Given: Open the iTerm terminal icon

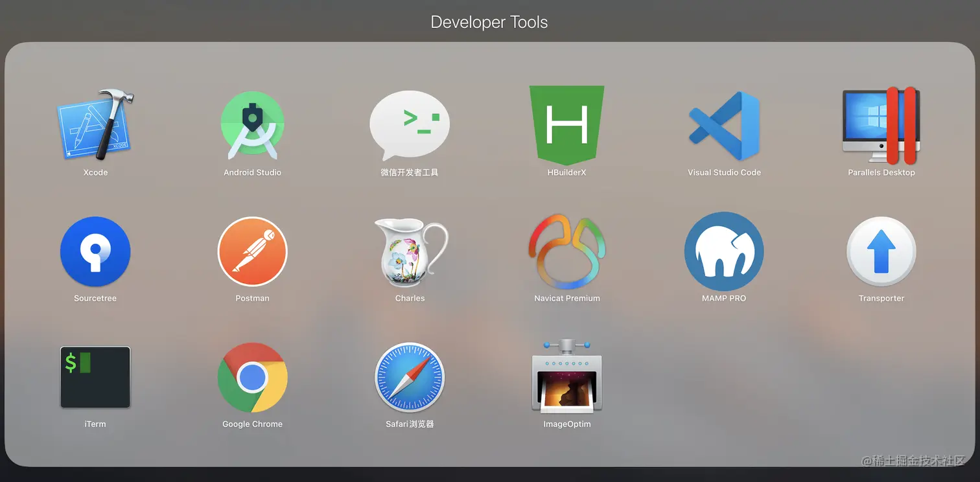Looking at the screenshot, I should 95,377.
